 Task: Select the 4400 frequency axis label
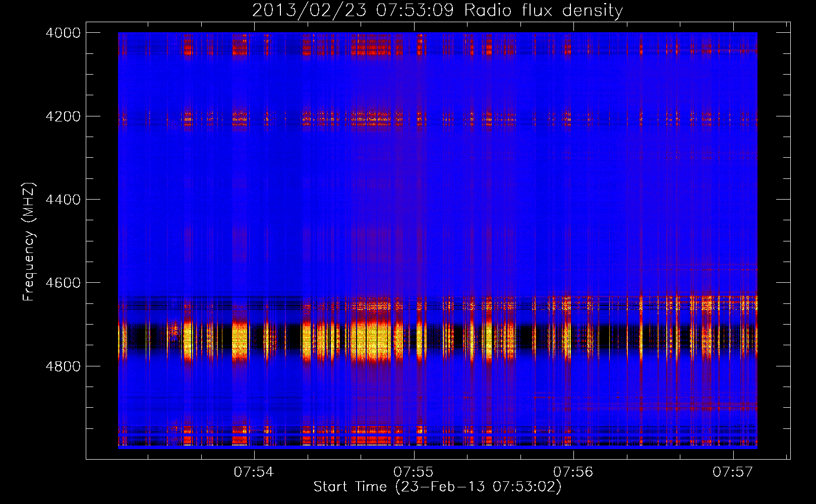coord(63,200)
